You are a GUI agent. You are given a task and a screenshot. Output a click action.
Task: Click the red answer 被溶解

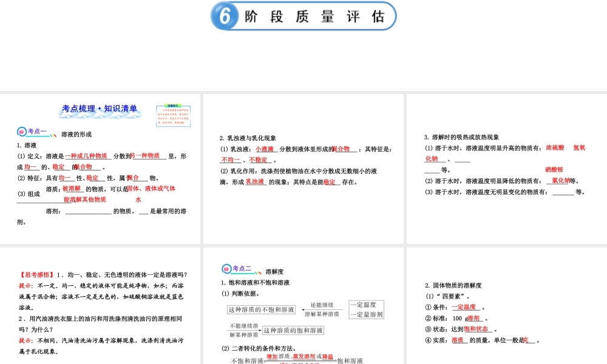pyautogui.click(x=72, y=189)
